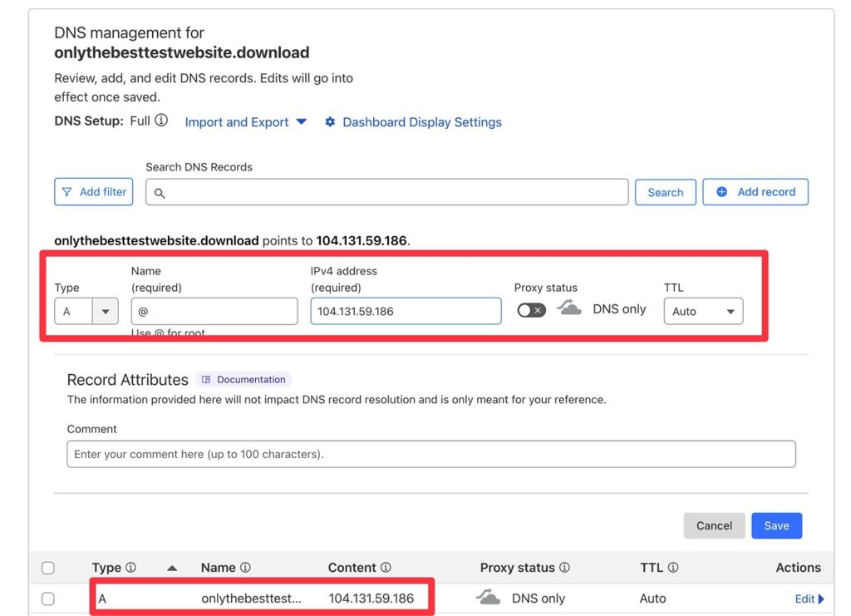Image resolution: width=851 pixels, height=616 pixels.
Task: Click the Type column info icon
Action: 130,568
